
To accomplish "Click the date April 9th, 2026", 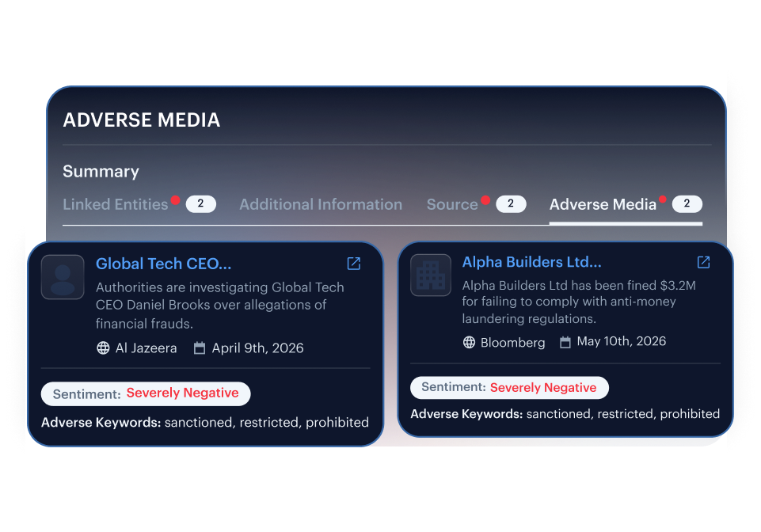I will point(257,348).
